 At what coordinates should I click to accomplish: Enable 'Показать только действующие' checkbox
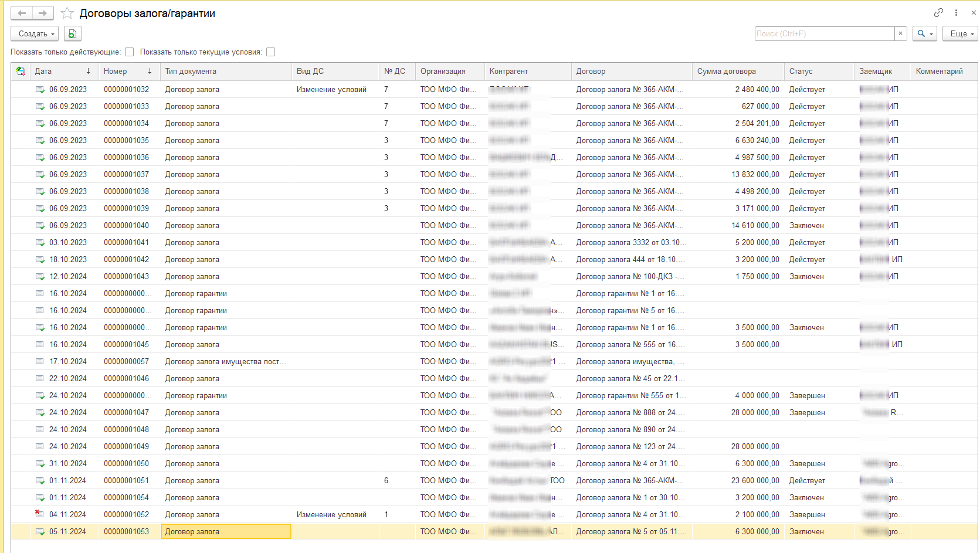(x=130, y=52)
